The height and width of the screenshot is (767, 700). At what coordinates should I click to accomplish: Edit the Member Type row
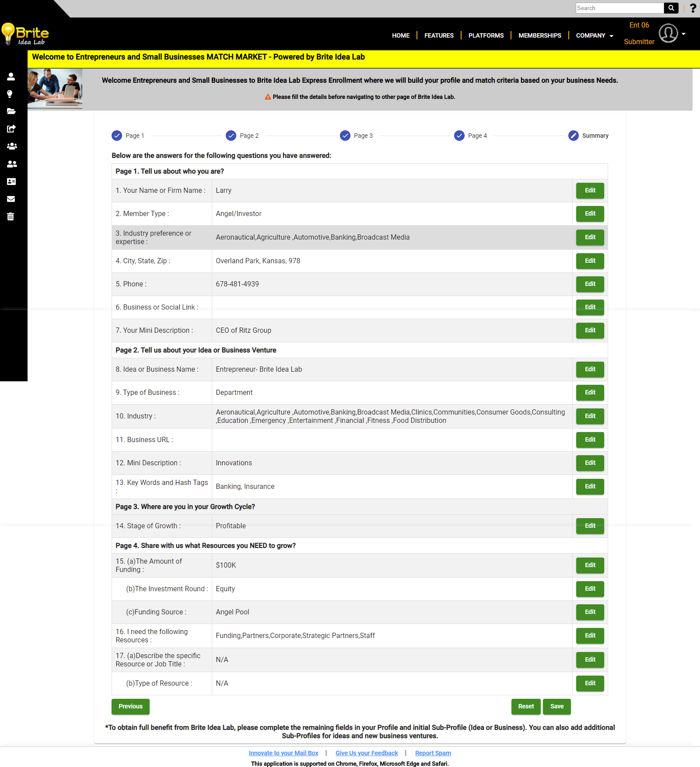pos(590,214)
